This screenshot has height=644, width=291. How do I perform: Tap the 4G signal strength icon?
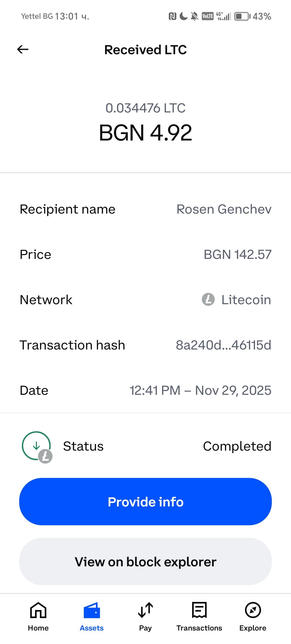pos(224,16)
